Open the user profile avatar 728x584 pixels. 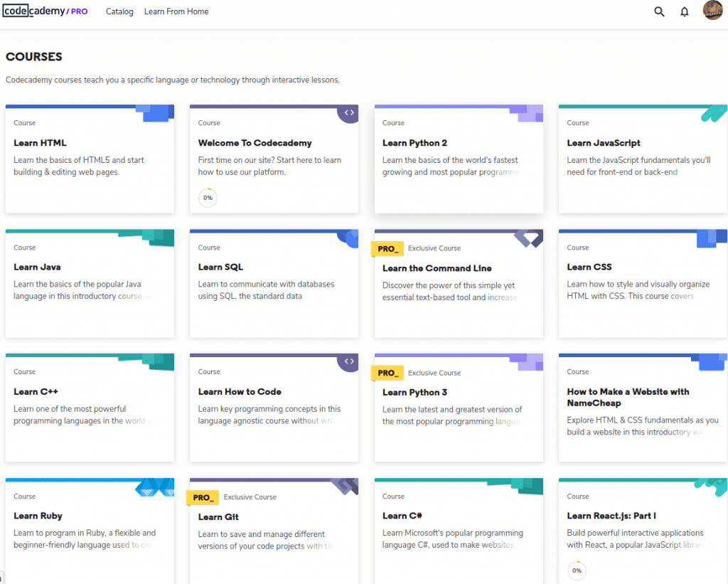(x=712, y=10)
